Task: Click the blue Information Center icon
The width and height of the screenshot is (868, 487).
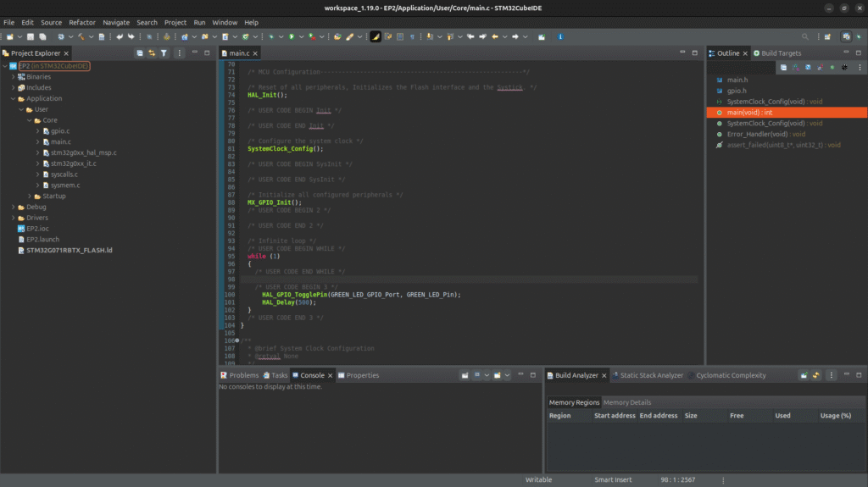Action: 559,37
